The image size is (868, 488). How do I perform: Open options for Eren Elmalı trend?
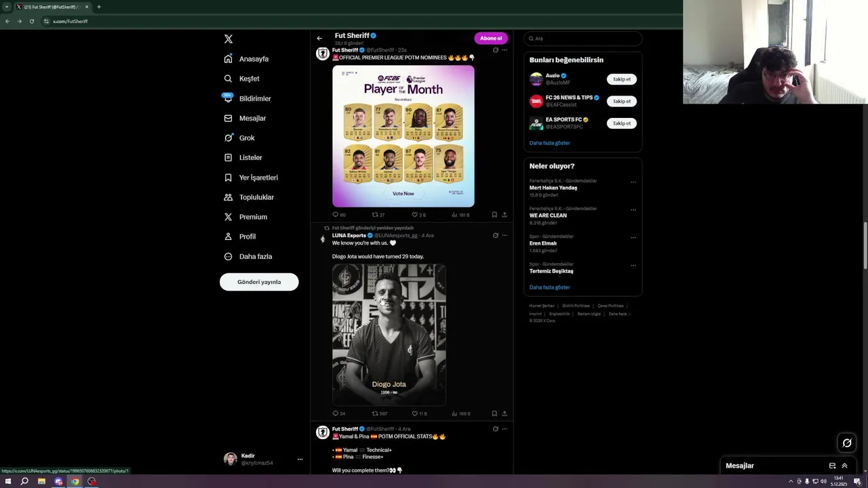(x=633, y=237)
